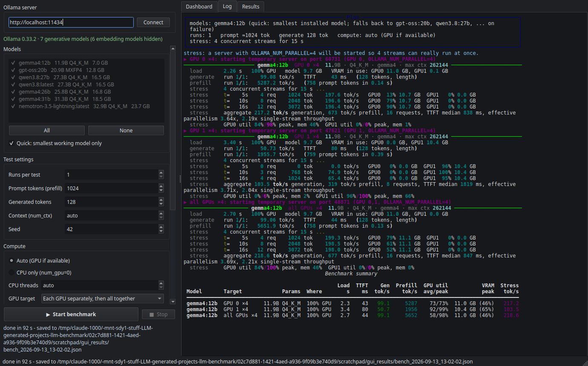Lower Generated tokens using down arrow

coord(161,204)
